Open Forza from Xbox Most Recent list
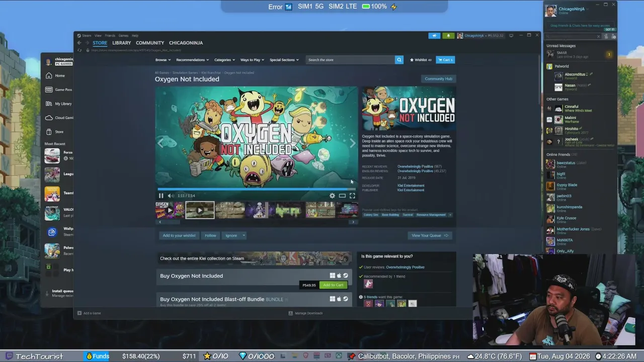The width and height of the screenshot is (644, 362). pos(58,155)
